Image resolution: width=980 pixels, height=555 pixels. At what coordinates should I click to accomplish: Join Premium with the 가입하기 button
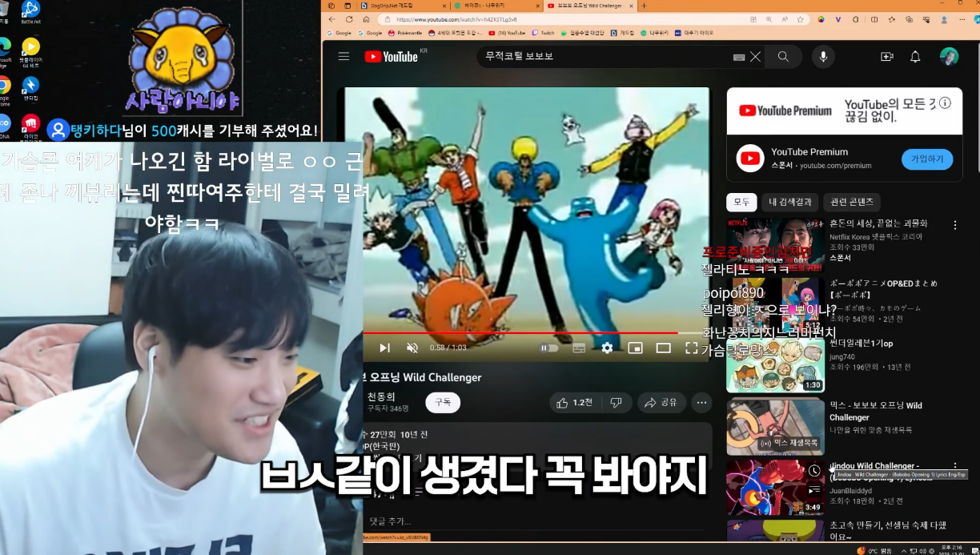click(927, 159)
